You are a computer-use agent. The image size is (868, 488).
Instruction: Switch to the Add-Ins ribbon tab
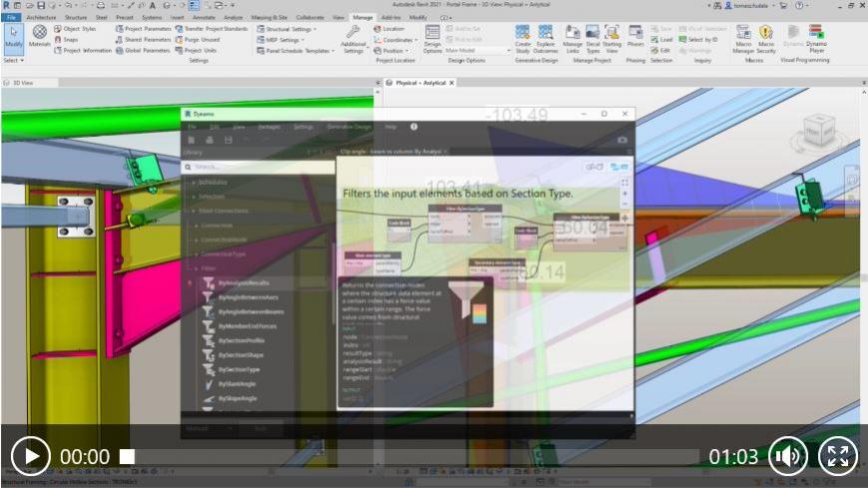391,18
